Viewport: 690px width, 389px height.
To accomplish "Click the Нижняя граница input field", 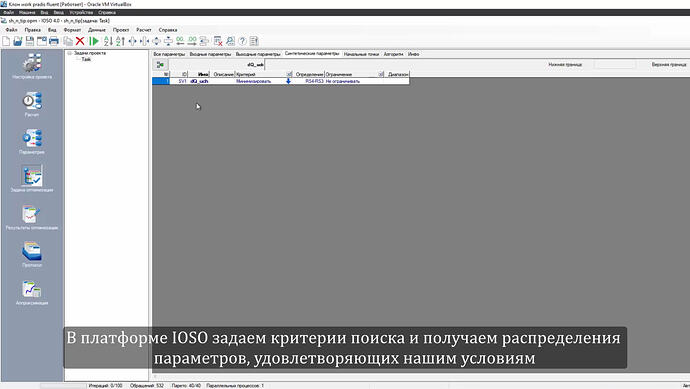I will [615, 65].
